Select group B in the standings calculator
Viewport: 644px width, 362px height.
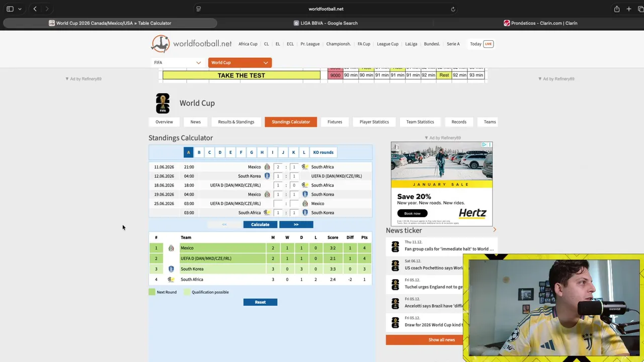(199, 152)
